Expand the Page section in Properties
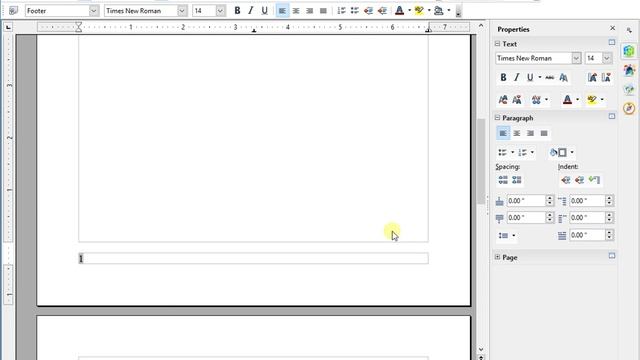 [497, 257]
